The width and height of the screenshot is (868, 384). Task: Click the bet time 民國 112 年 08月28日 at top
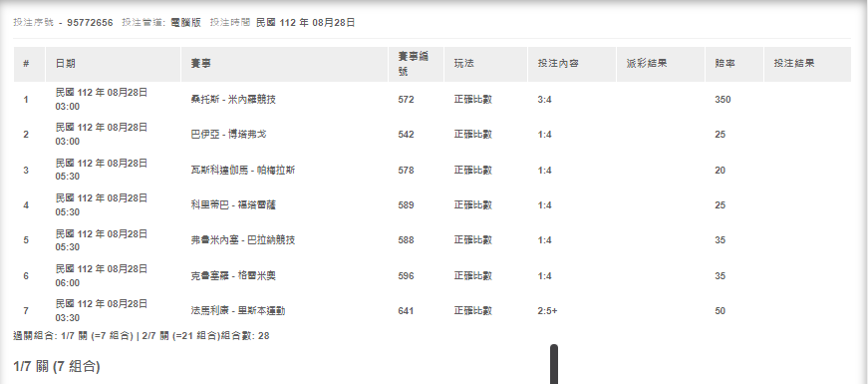(306, 23)
